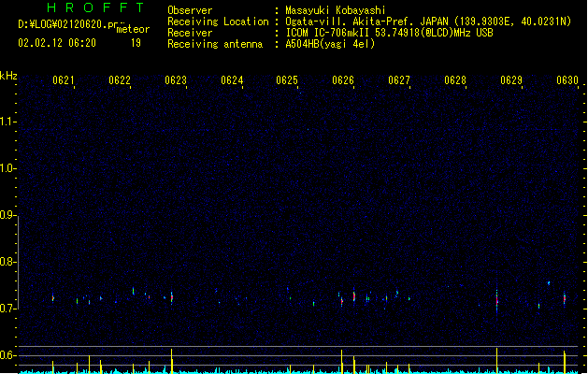Click the 0621 time marker
Image resolution: width=588 pixels, height=374 pixels.
[64, 79]
